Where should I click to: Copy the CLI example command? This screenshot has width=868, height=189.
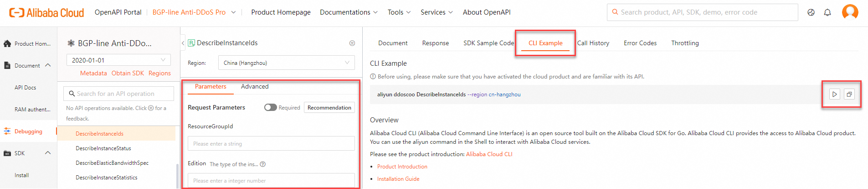[x=849, y=94]
